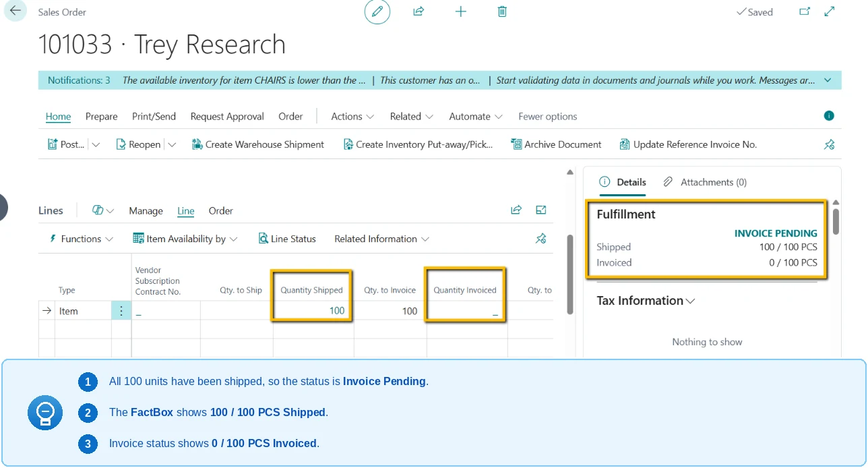Image resolution: width=868 pixels, height=468 pixels.
Task: Click the Type column header
Action: pyautogui.click(x=67, y=290)
